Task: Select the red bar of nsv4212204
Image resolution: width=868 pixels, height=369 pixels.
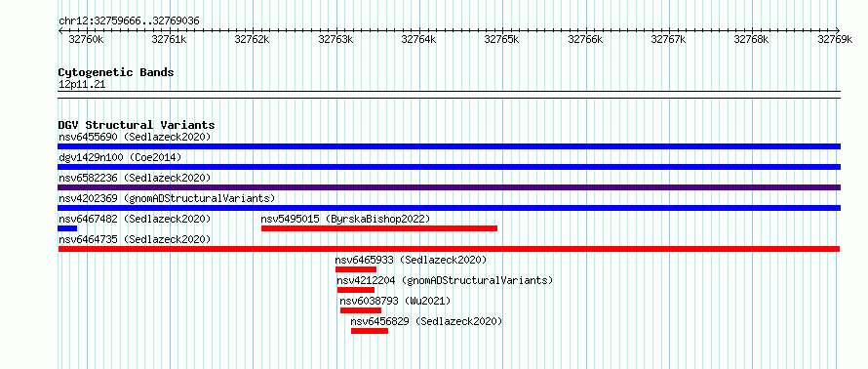Action: pos(356,290)
